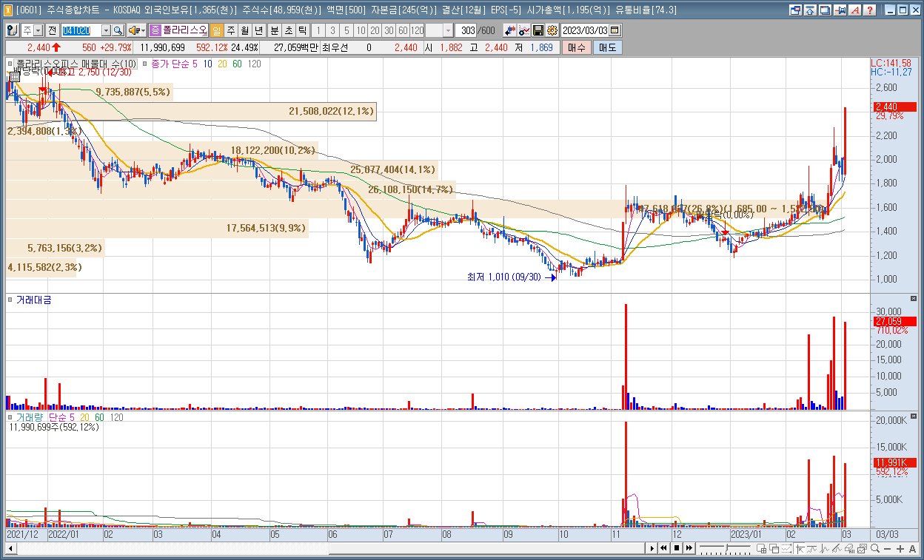Open the chart settings gear icon
The width and height of the screenshot is (924, 560).
tap(552, 30)
